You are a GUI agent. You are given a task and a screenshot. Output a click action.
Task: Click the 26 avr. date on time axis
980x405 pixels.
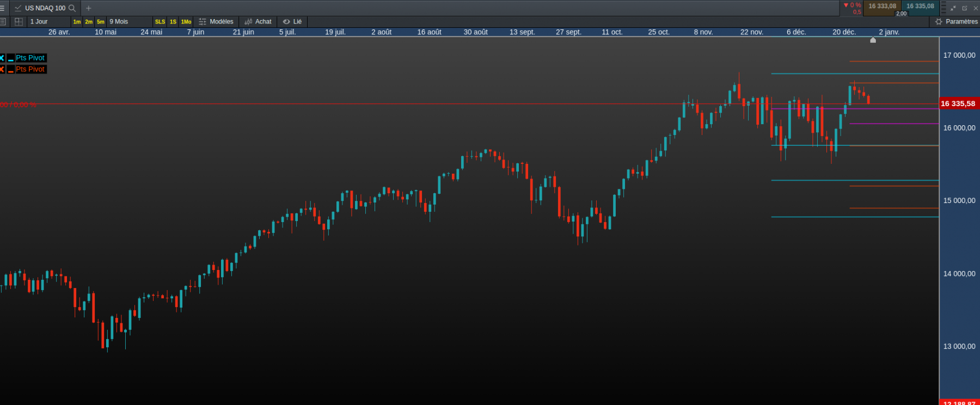[59, 32]
